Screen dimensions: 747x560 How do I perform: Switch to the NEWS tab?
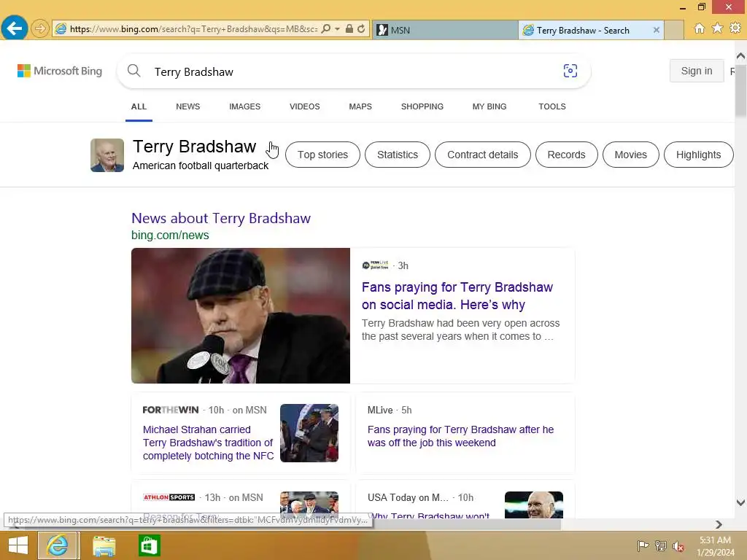187,106
